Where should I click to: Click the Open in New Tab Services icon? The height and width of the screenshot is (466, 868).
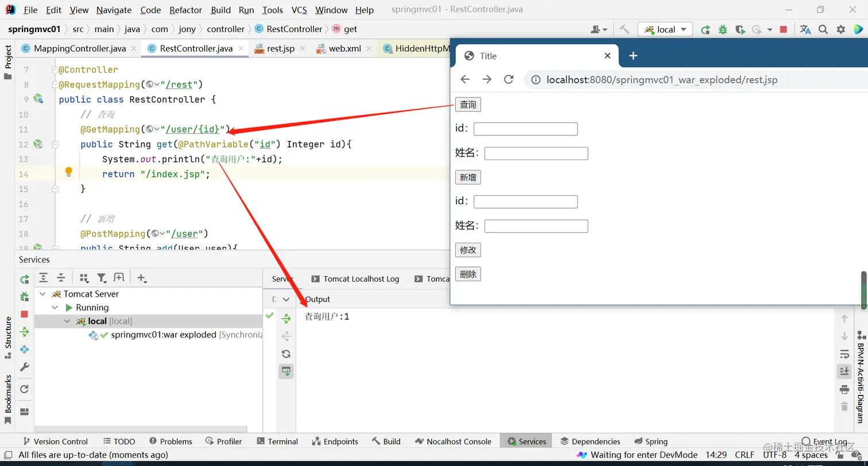[x=119, y=278]
